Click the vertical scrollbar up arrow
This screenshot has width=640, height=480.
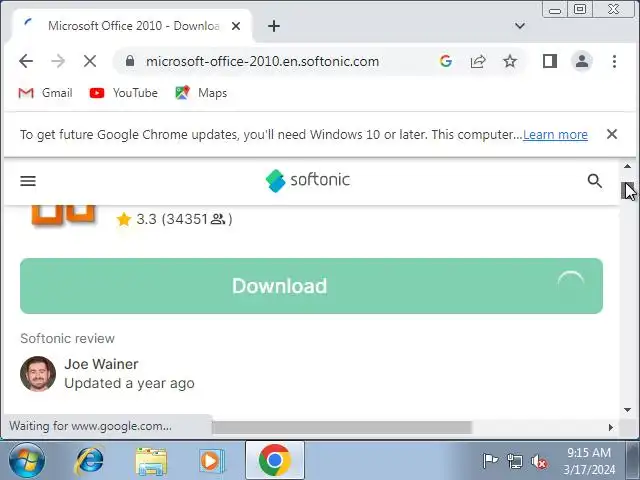click(x=627, y=166)
